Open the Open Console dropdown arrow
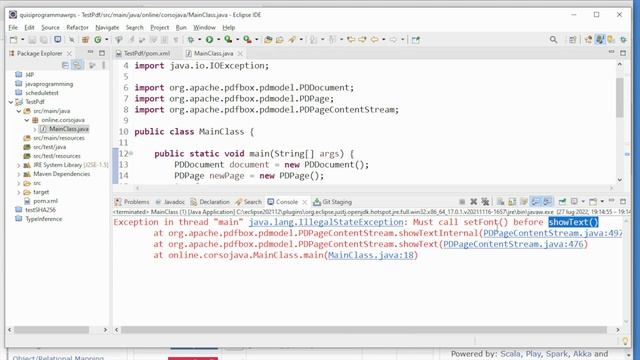The height and width of the screenshot is (360, 640). pyautogui.click(x=602, y=202)
